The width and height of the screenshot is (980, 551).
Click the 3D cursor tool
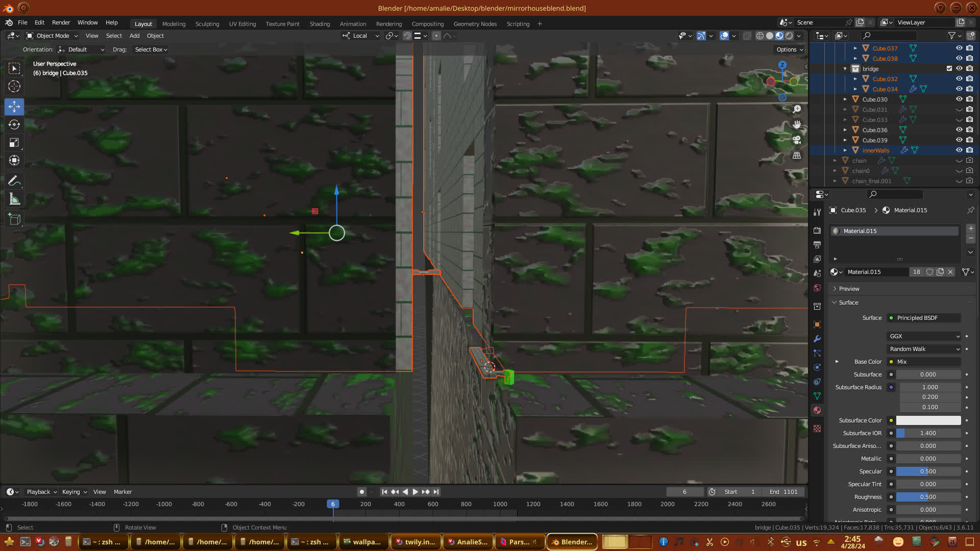(14, 86)
